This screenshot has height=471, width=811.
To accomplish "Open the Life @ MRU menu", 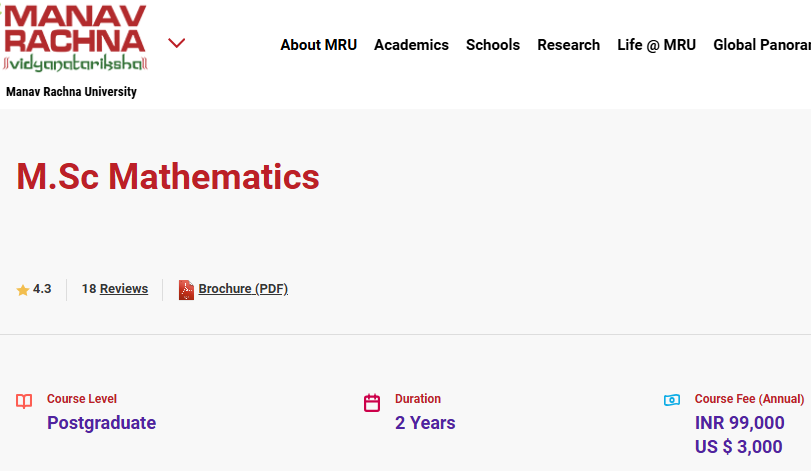I will pyautogui.click(x=656, y=45).
